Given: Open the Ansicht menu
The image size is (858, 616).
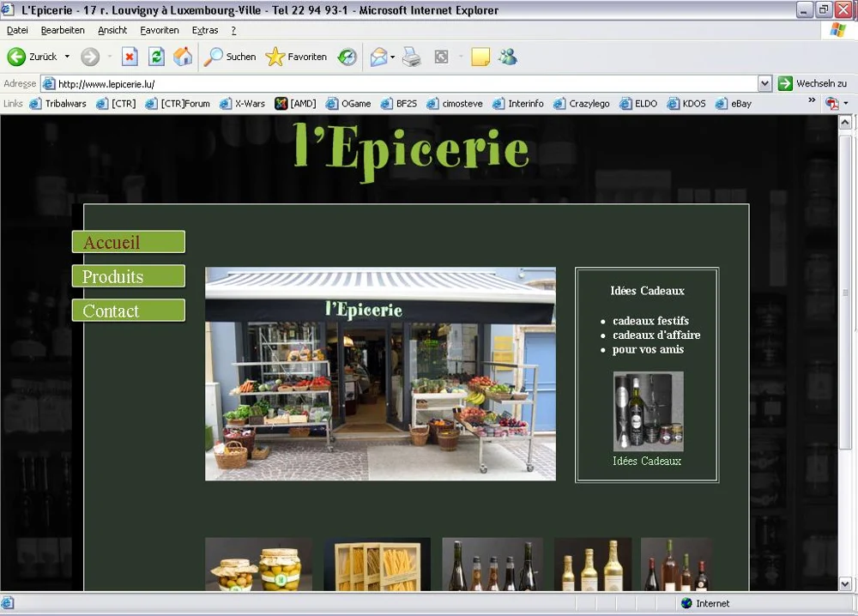Looking at the screenshot, I should [112, 30].
